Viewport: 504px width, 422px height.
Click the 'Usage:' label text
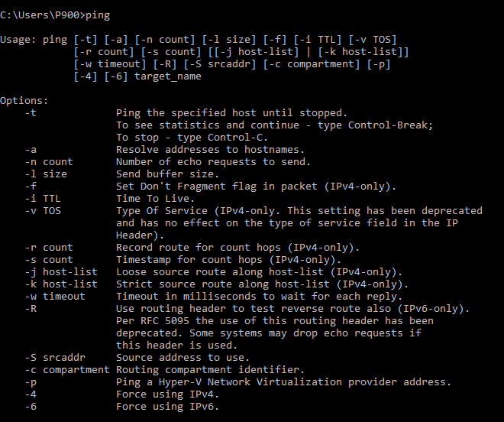pos(18,40)
